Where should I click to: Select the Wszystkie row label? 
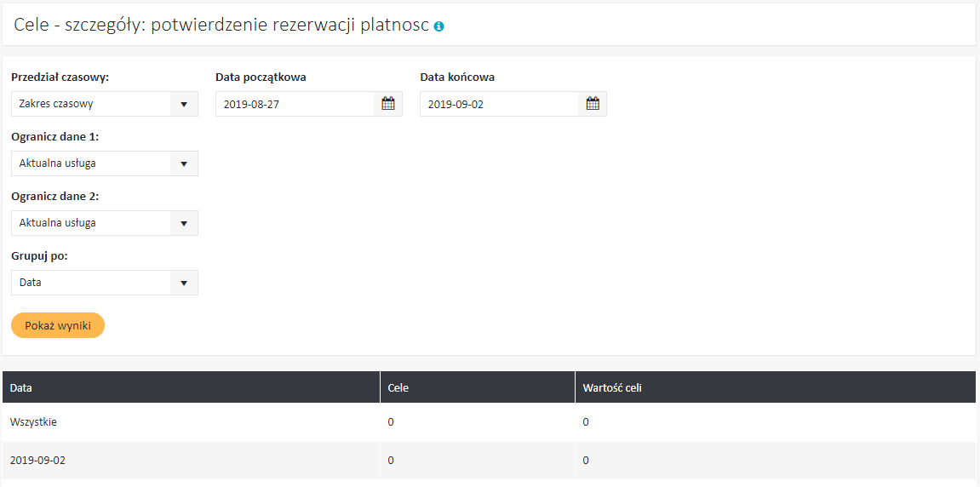coord(33,421)
